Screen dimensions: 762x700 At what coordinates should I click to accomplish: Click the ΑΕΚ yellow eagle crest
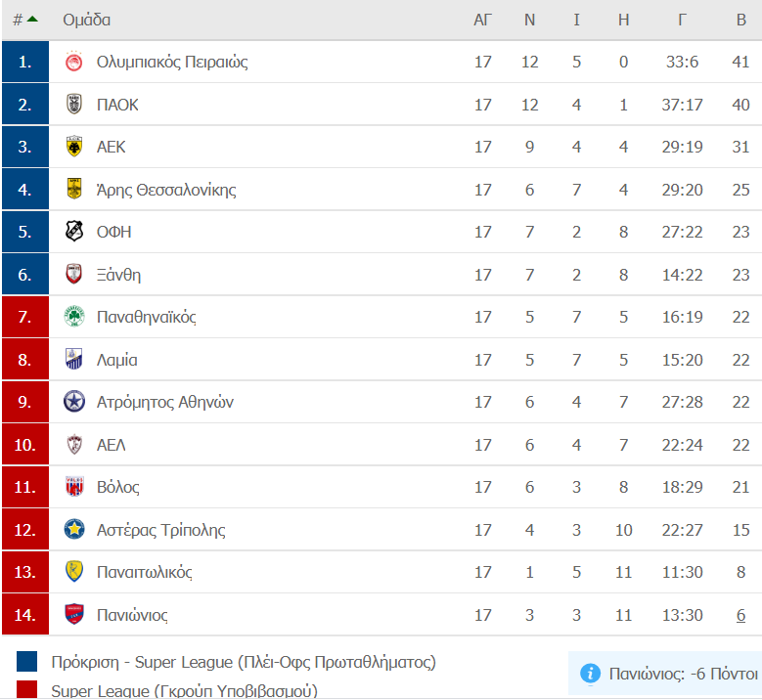coord(74,147)
